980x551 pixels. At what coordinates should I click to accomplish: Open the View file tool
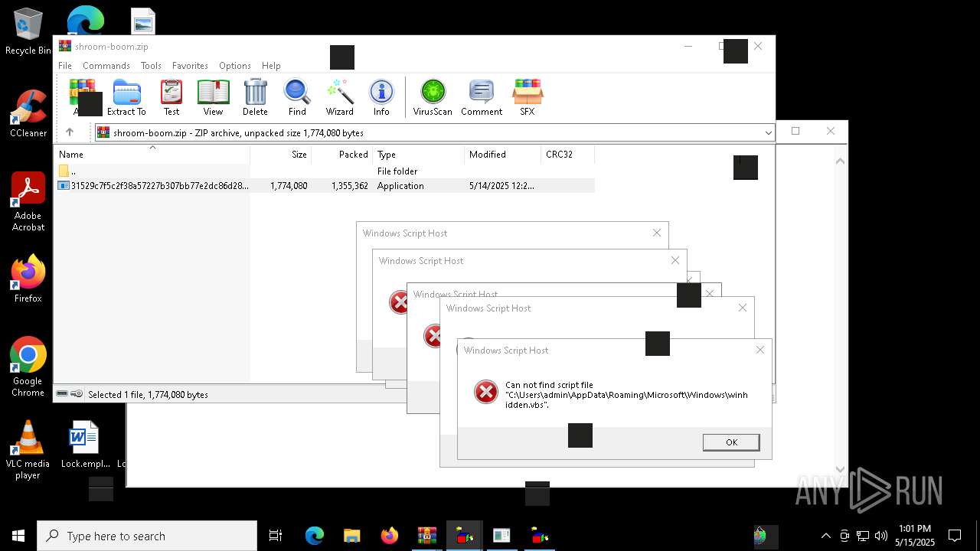coord(213,97)
